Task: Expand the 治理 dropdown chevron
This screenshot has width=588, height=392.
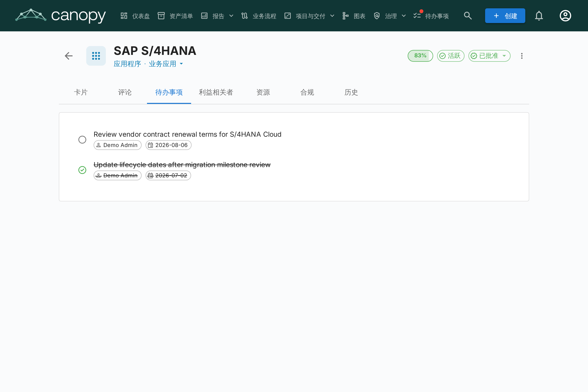Action: click(404, 16)
